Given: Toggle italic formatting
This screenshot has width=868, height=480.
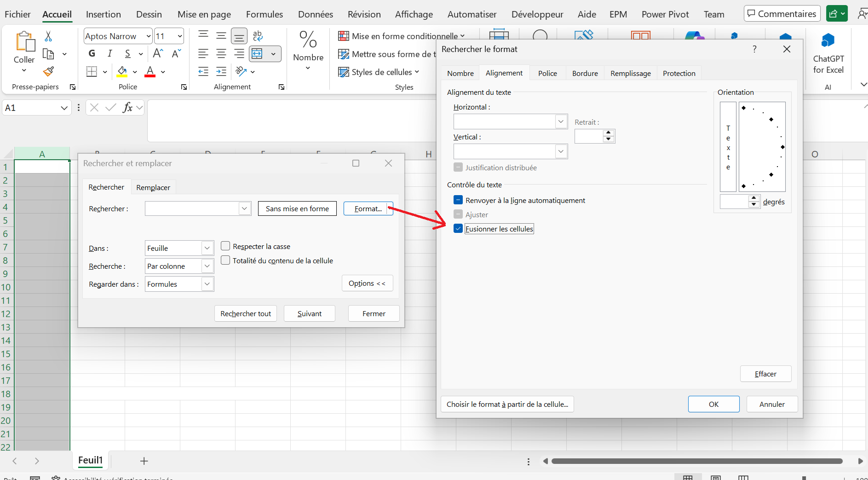Looking at the screenshot, I should coord(110,54).
